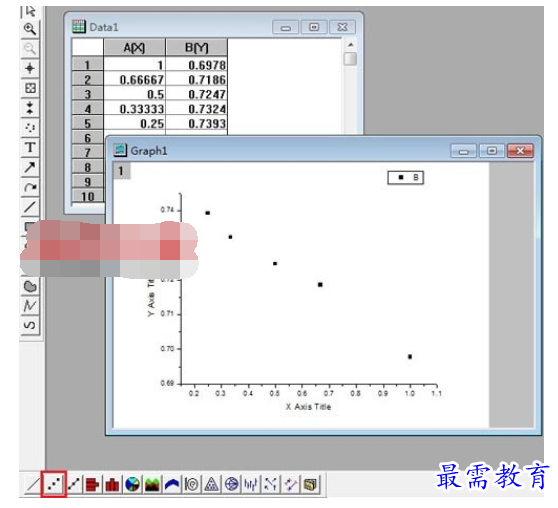Create a Scatter plot from toolbar
Viewport: 558px width, 508px height.
(54, 484)
